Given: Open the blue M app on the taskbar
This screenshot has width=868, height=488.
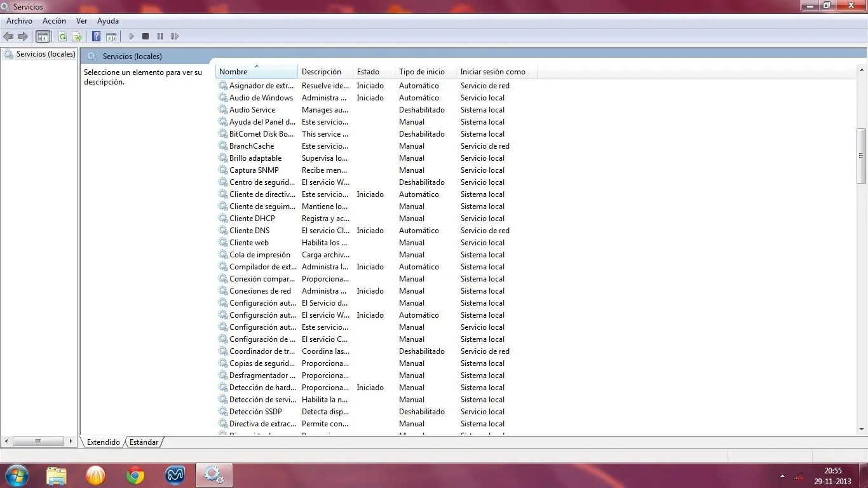Looking at the screenshot, I should click(x=175, y=475).
